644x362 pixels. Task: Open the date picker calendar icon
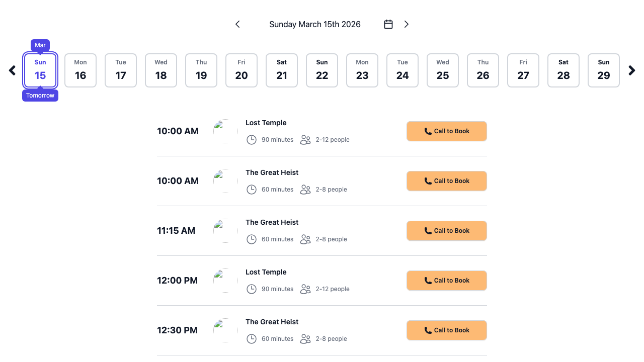388,24
